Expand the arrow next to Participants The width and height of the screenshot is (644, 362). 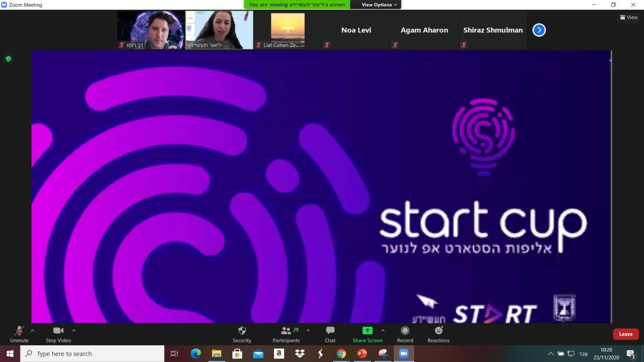[308, 330]
